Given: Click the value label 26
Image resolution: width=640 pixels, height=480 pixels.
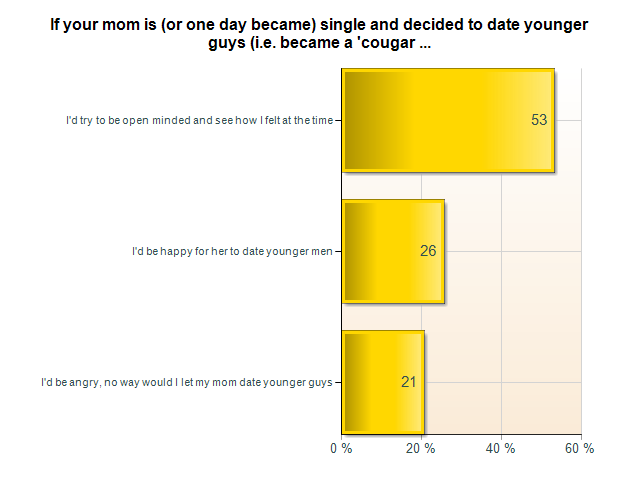Looking at the screenshot, I should click(428, 251).
